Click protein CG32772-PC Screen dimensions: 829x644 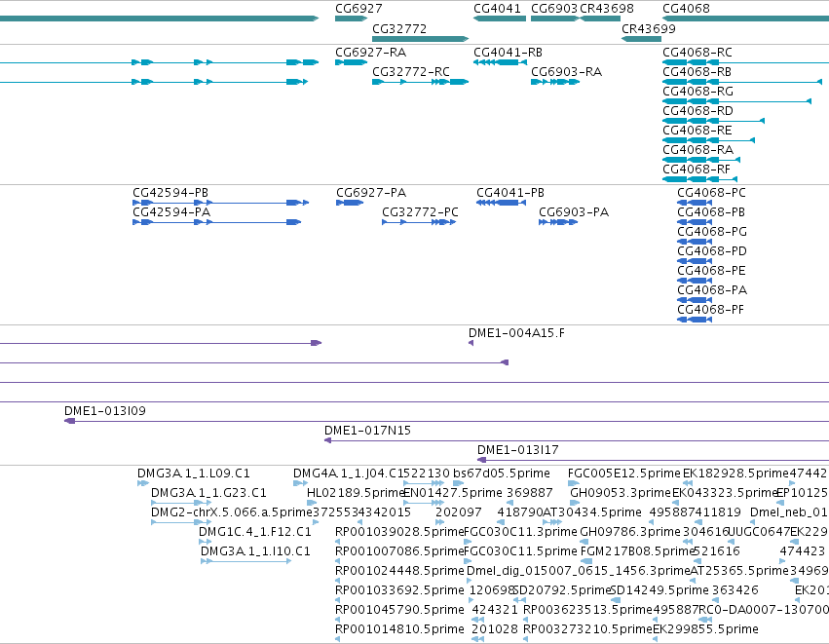coord(420,212)
